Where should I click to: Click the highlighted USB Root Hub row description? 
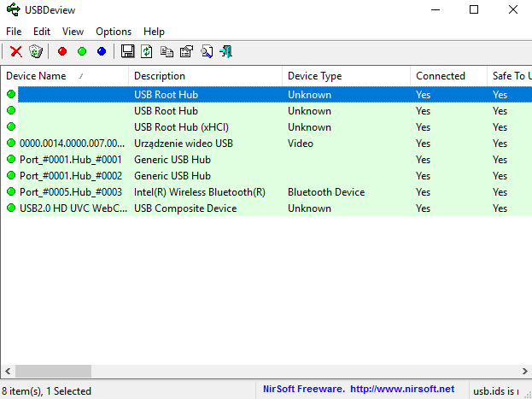coord(166,94)
